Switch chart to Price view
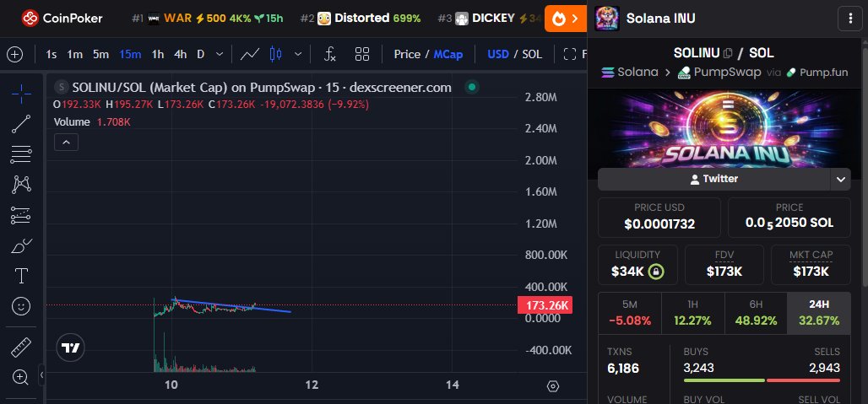The height and width of the screenshot is (404, 868). (407, 54)
